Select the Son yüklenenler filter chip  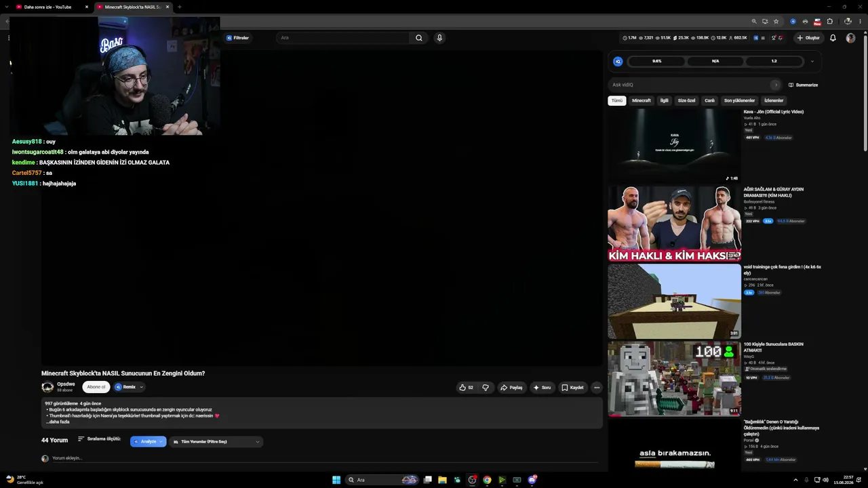(739, 100)
